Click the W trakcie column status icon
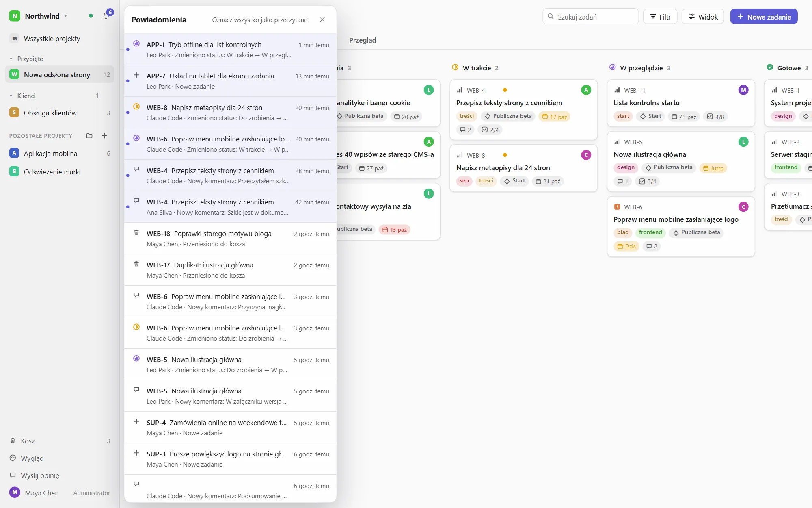 [455, 67]
